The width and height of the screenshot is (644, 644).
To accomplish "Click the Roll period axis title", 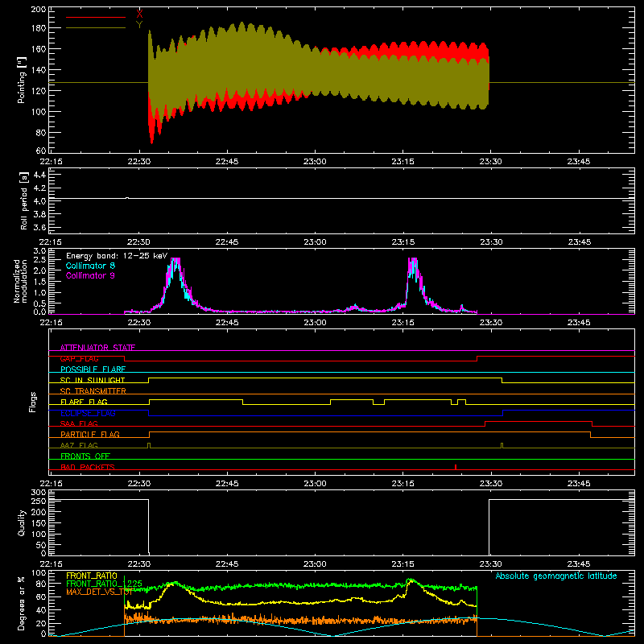I will (x=24, y=200).
